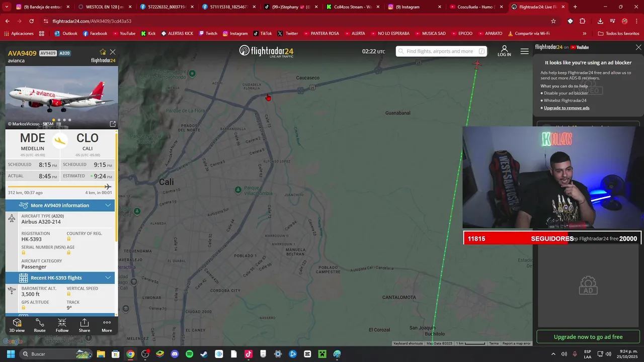Switch to Cosculluela - Humo tab
This screenshot has height=362, width=644.
coord(475,7)
